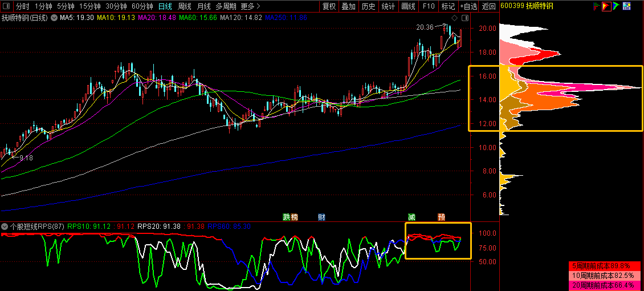Click the 画线 drawing tool button
Viewport: 644px width, 291px height.
(x=408, y=7)
